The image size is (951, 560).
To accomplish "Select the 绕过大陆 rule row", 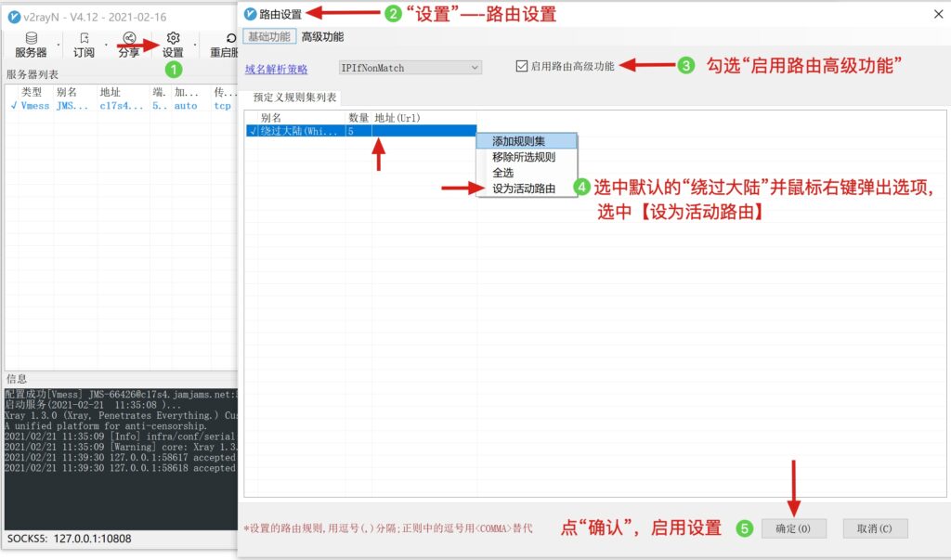I will [361, 130].
